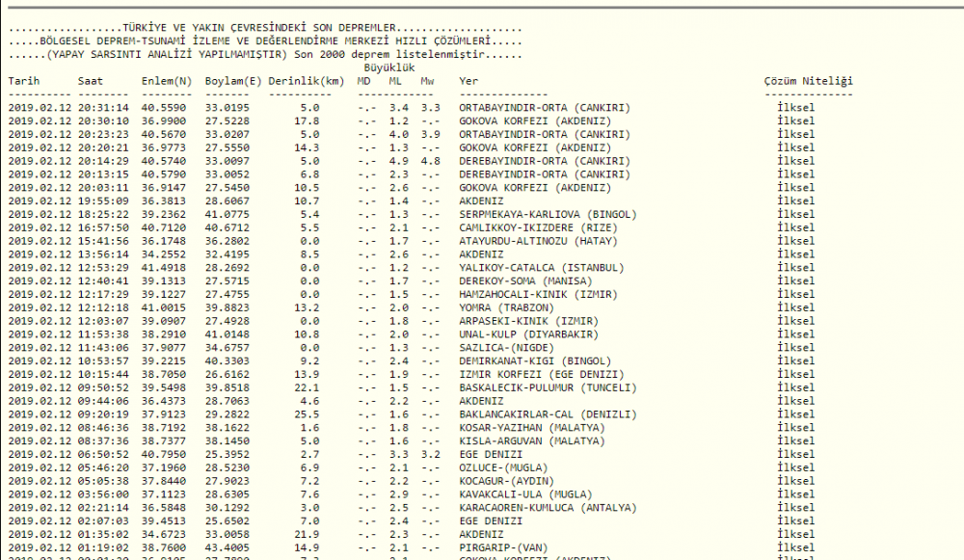Click the Derinlik(km) column header
This screenshot has height=560, width=964.
(306, 81)
